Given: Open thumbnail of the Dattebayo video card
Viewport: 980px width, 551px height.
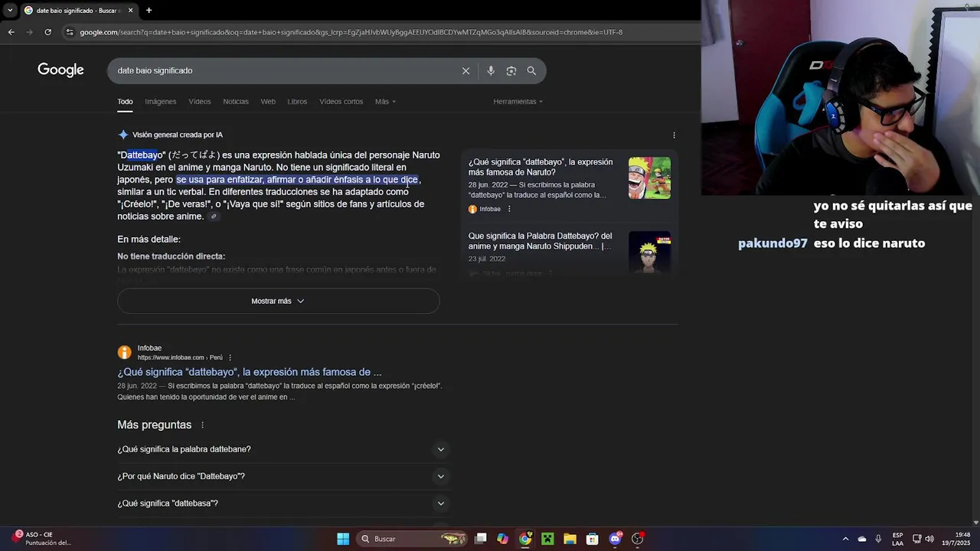Looking at the screenshot, I should point(649,252).
